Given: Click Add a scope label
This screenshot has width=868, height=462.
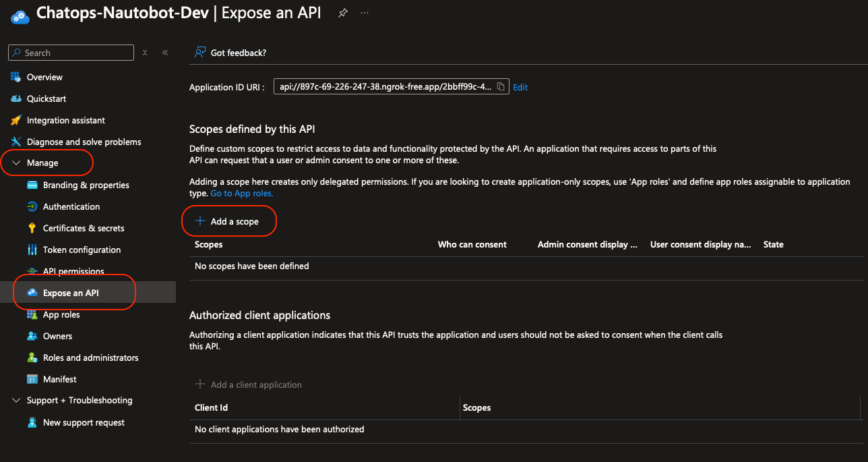Looking at the screenshot, I should coord(235,221).
